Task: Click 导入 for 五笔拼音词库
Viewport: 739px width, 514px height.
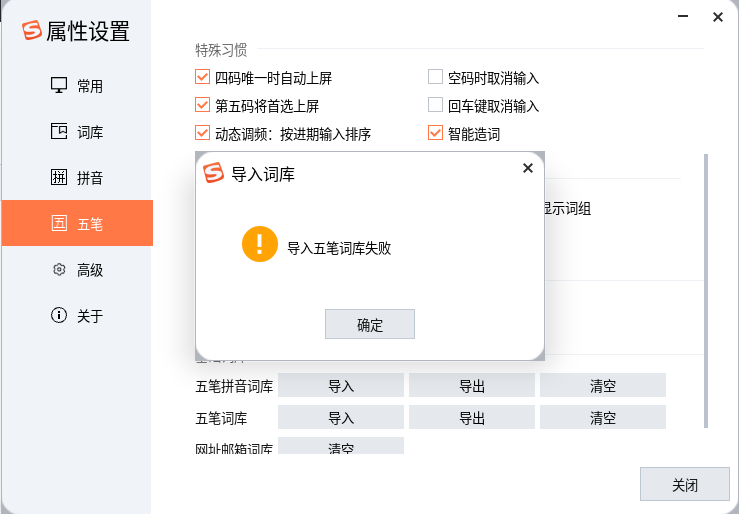Action: tap(341, 385)
